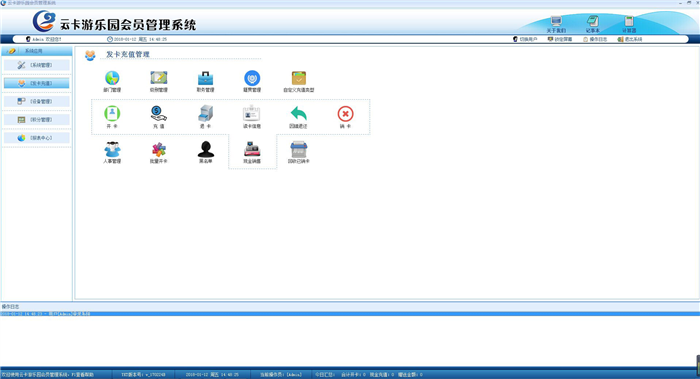Open 级别管理 level management icon

[x=158, y=78]
